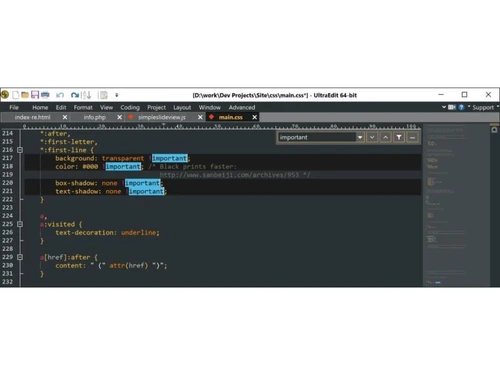The height and width of the screenshot is (375, 500).
Task: Redo the last undone edit
Action: (x=75, y=95)
